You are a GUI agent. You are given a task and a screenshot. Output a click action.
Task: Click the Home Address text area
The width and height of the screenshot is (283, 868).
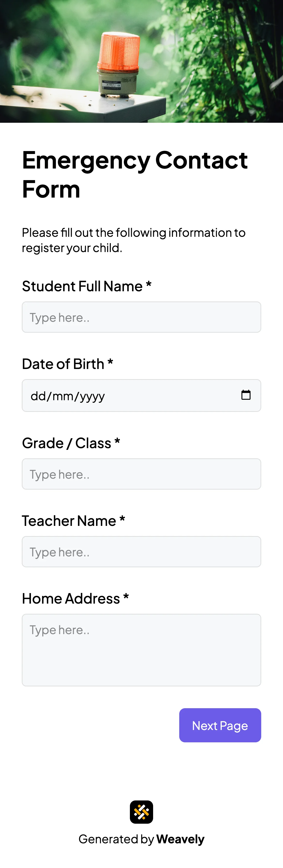click(141, 650)
